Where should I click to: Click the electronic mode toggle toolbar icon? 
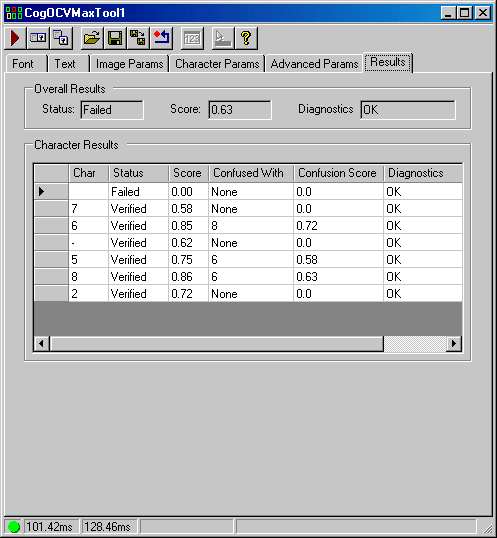(x=38, y=38)
